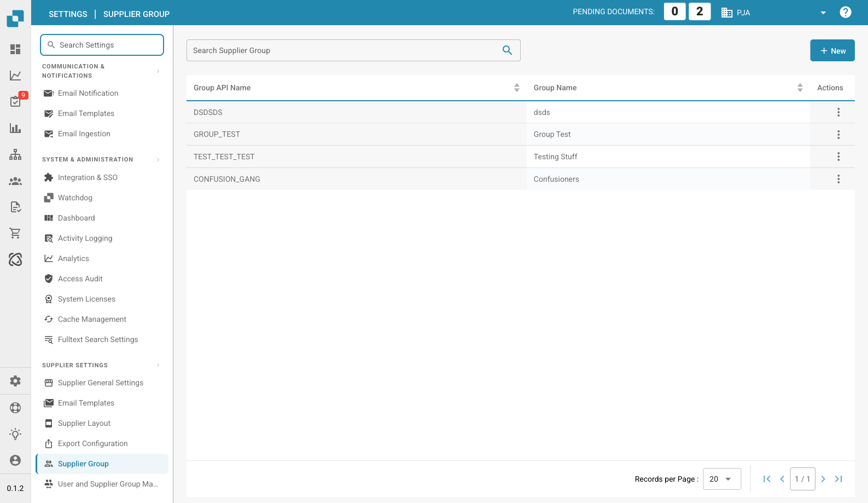Go to the last page of records

(838, 479)
